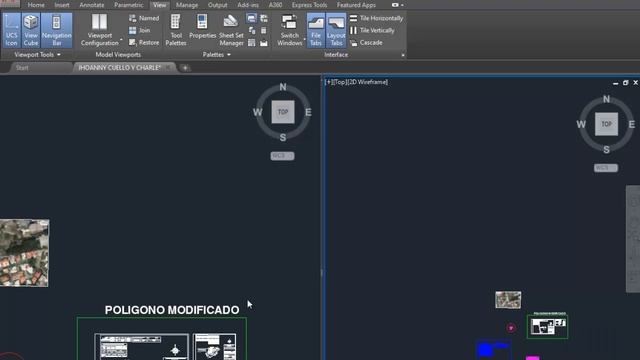The height and width of the screenshot is (360, 640).
Task: Open the [+] viewport controls menu
Action: (329, 82)
